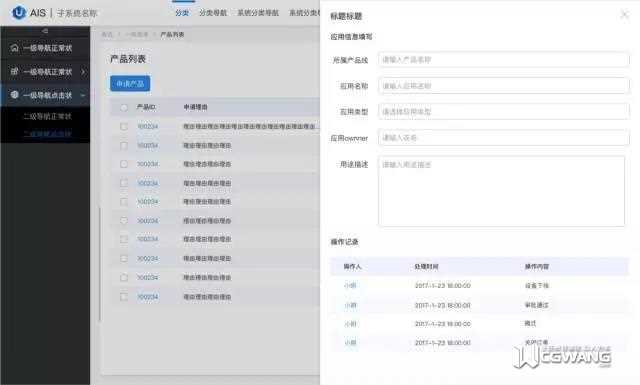Click the 产品列表 breadcrumb item
Viewport: 640px width, 385px height.
[x=172, y=35]
